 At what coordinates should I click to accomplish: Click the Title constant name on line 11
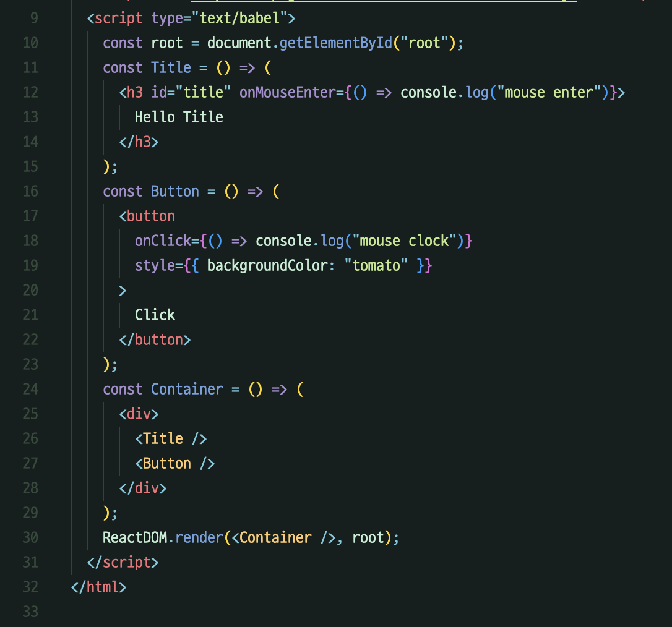171,67
